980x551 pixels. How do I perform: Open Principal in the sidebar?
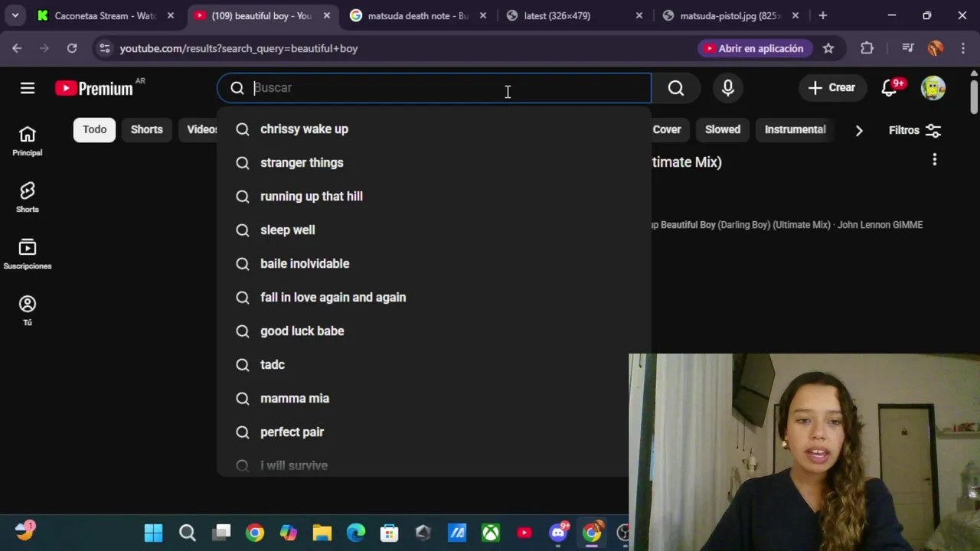point(28,142)
